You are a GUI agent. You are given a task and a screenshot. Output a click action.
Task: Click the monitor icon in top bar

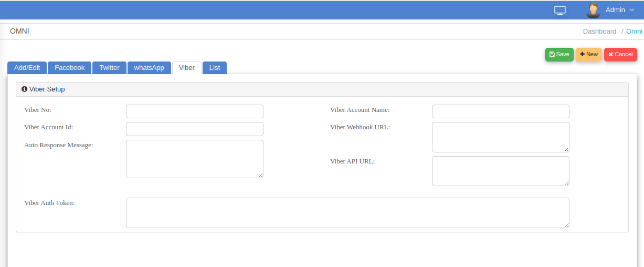pyautogui.click(x=560, y=10)
